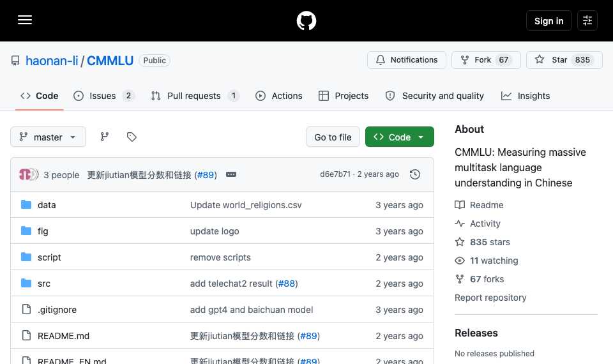Click the script folder icon
613x364 pixels.
[x=26, y=257]
